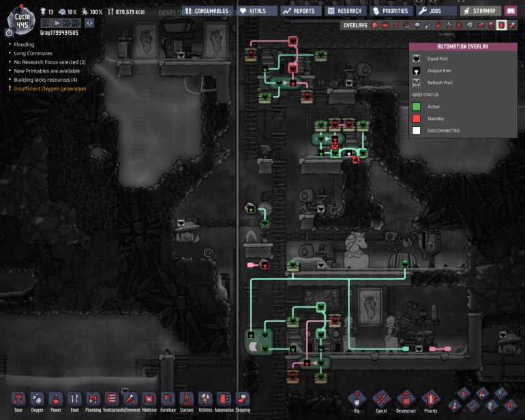Toggle the Power overlay
The image size is (525, 420).
386,25
